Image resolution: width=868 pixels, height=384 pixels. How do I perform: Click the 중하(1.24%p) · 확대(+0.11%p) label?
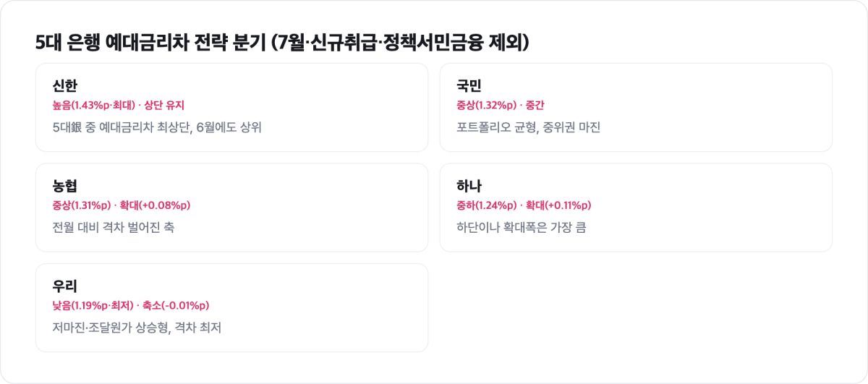click(524, 205)
